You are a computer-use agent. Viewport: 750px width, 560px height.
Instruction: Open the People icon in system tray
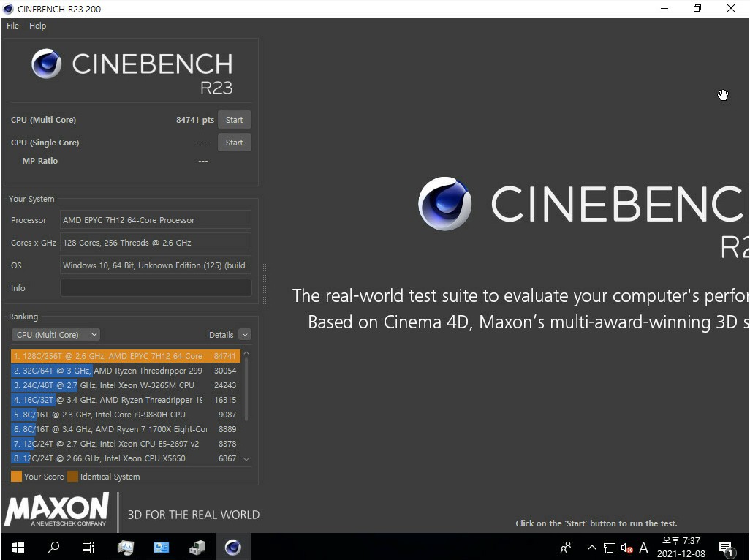(566, 547)
